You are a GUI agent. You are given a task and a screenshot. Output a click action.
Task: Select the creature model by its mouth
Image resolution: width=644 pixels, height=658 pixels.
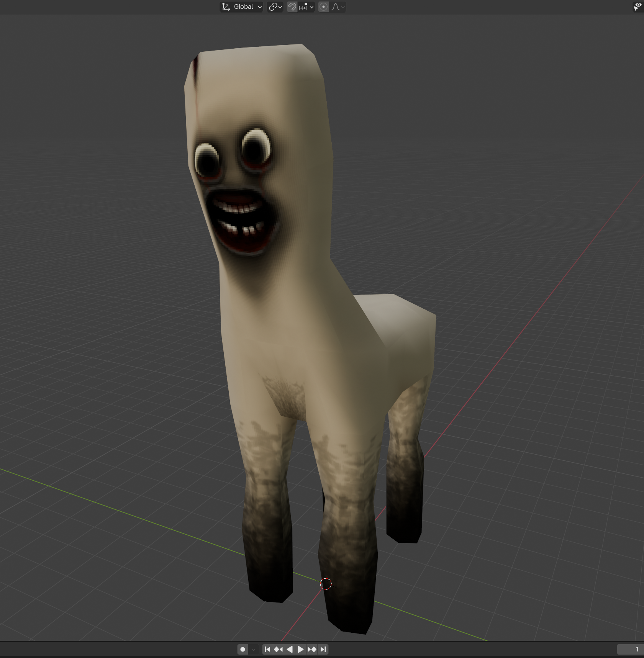pos(242,222)
